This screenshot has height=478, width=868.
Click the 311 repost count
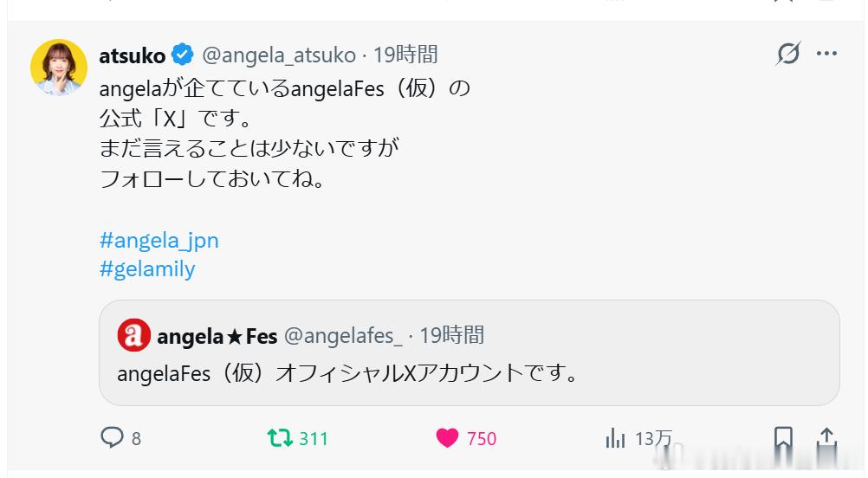(314, 439)
